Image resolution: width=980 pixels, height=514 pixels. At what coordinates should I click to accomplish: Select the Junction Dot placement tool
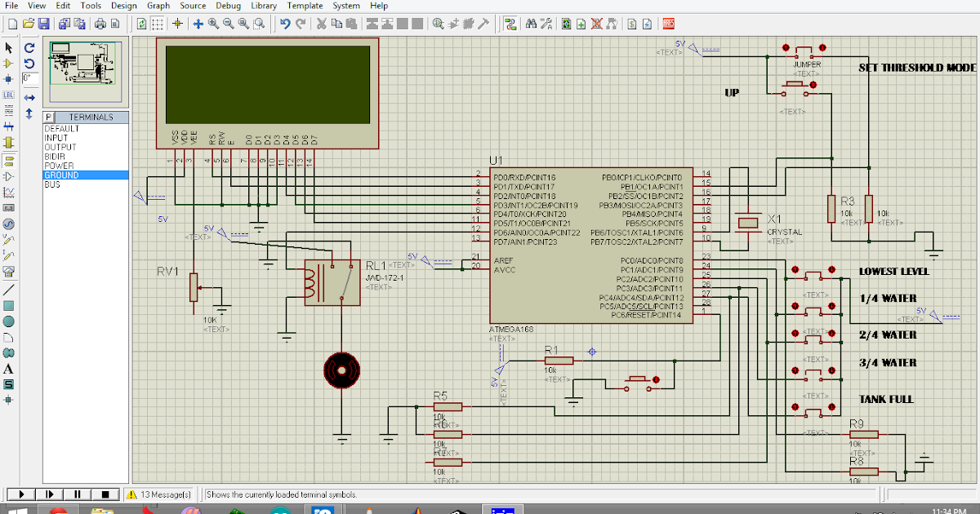click(11, 79)
